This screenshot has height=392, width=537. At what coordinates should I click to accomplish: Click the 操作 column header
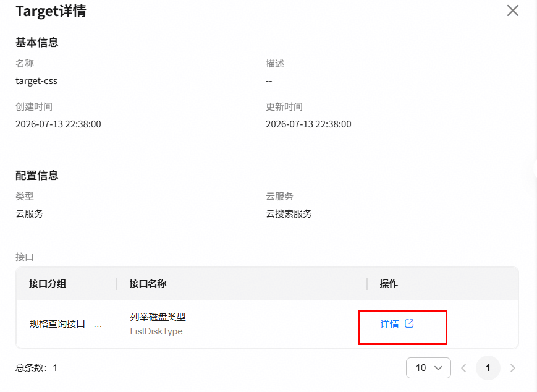coord(389,284)
